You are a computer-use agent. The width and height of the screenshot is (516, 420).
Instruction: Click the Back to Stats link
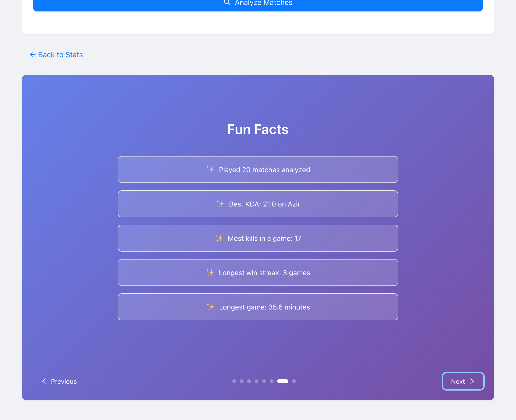click(56, 55)
